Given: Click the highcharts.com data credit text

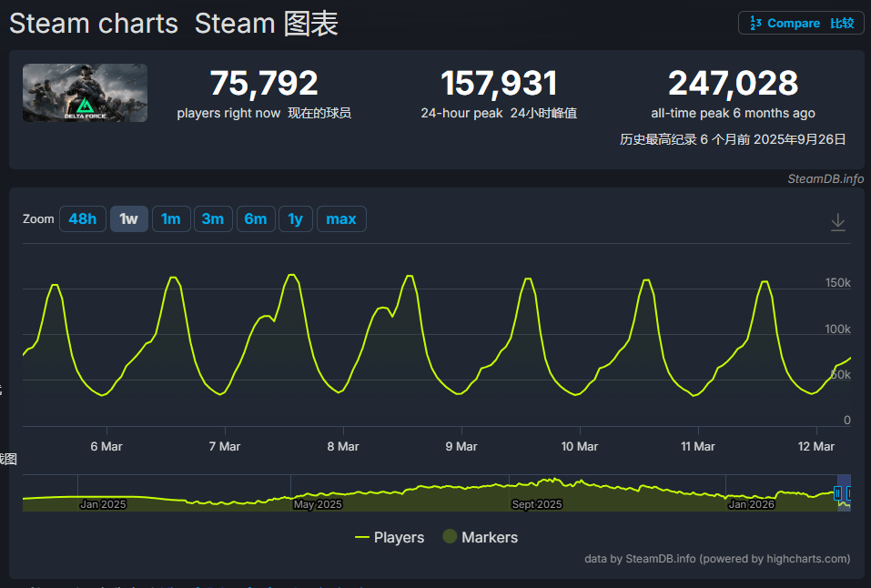Looking at the screenshot, I should tap(717, 559).
